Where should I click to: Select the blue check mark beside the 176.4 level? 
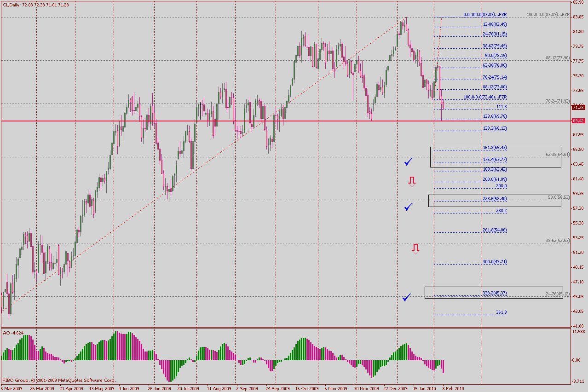[x=409, y=161]
